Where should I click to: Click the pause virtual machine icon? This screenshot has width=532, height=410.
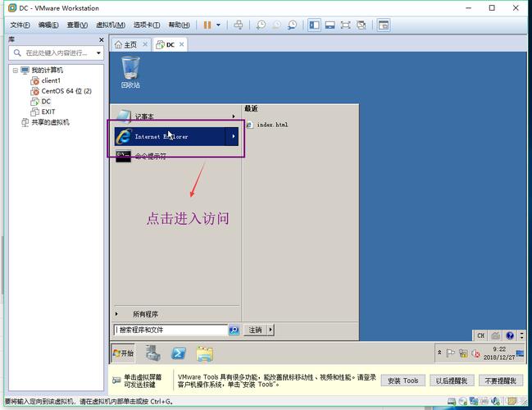pyautogui.click(x=207, y=25)
